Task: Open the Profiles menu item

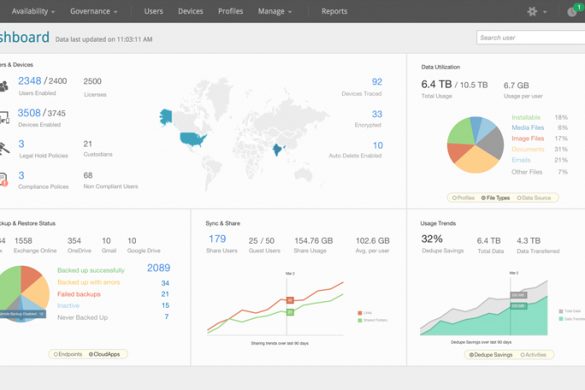Action: 231,12
